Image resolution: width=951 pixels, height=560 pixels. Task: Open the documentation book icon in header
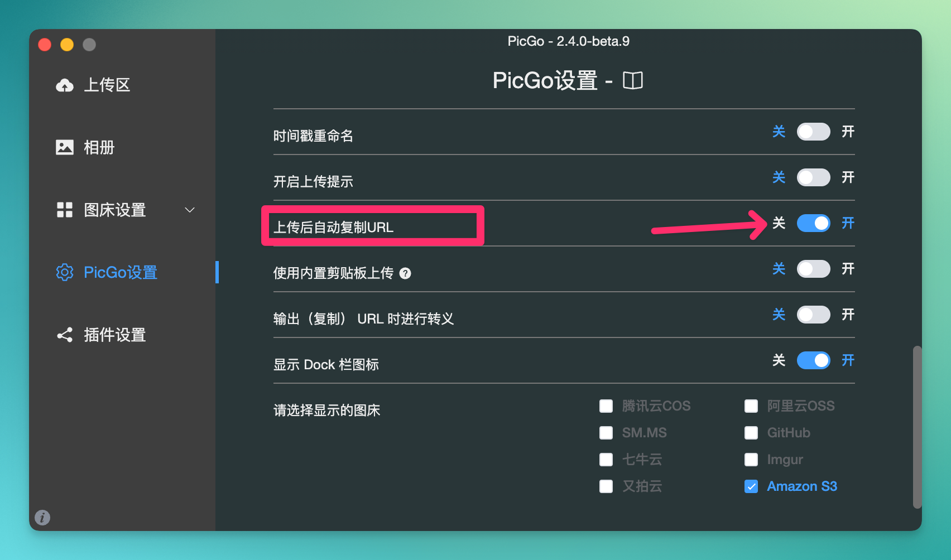pyautogui.click(x=633, y=80)
